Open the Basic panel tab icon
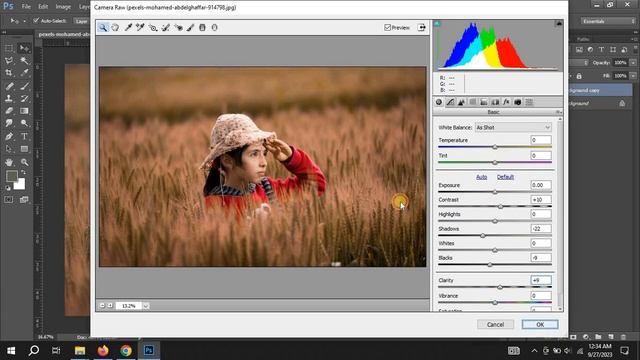 (x=439, y=102)
